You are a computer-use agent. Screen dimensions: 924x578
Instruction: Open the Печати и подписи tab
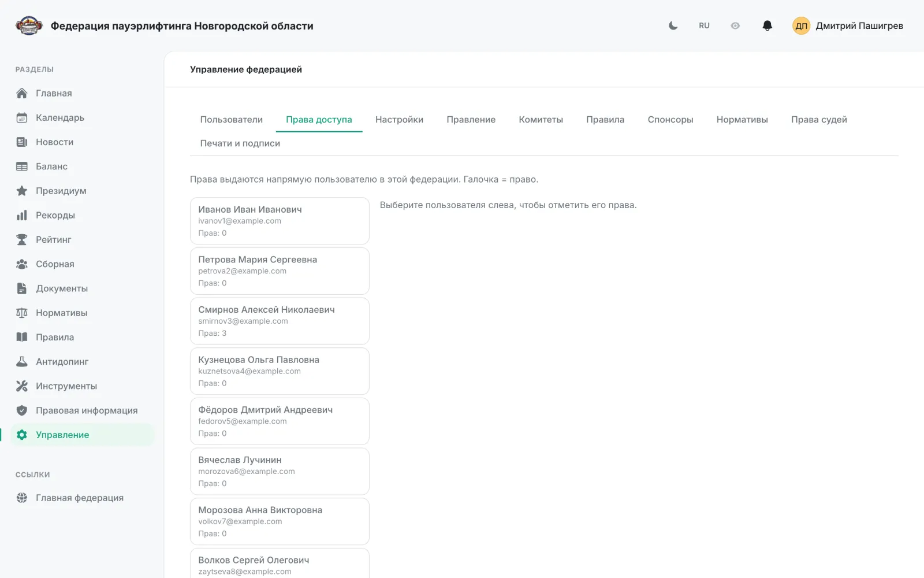pyautogui.click(x=240, y=143)
